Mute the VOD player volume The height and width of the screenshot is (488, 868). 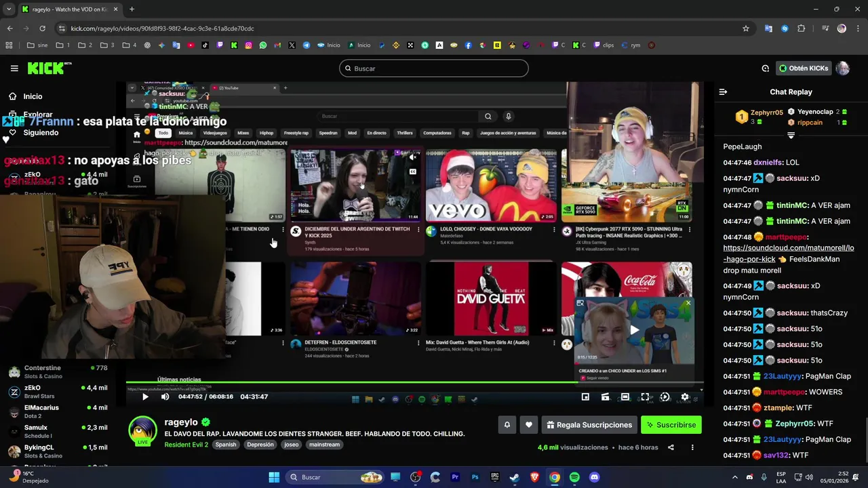(165, 397)
